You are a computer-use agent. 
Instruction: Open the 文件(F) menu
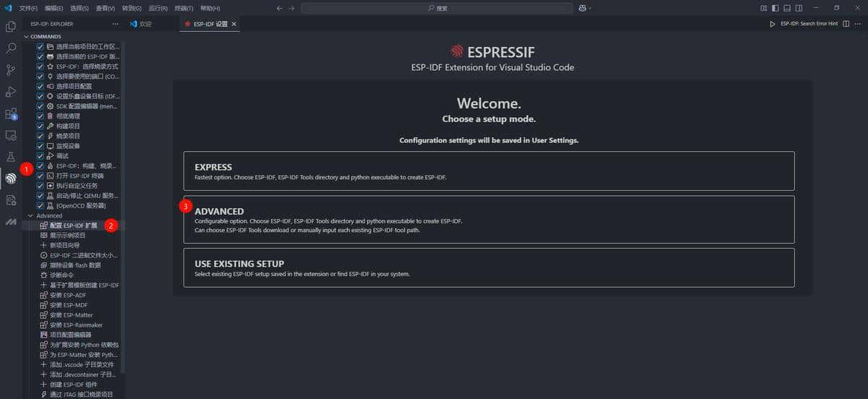pos(28,8)
